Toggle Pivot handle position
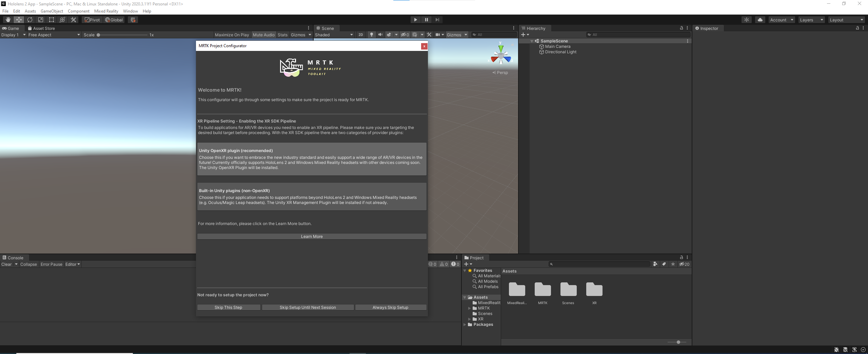 coord(92,20)
